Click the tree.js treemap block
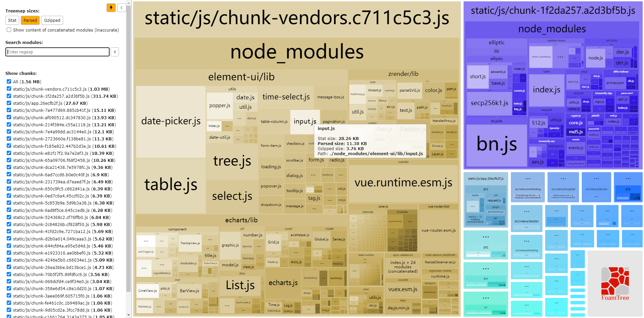The image size is (644, 318). (232, 162)
